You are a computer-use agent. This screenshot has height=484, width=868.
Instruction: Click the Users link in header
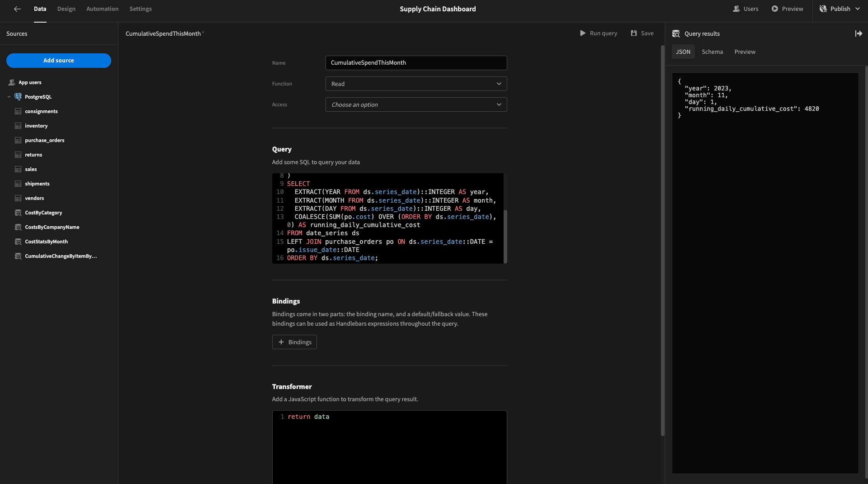point(751,9)
